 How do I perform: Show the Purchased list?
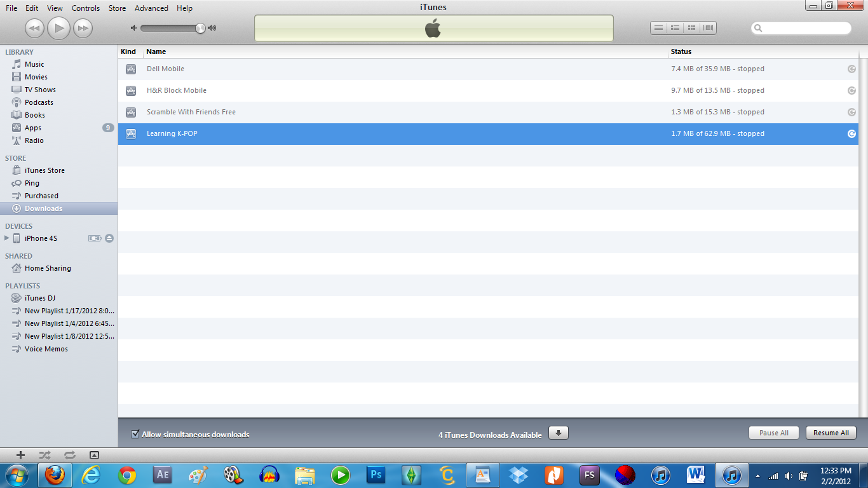point(41,196)
